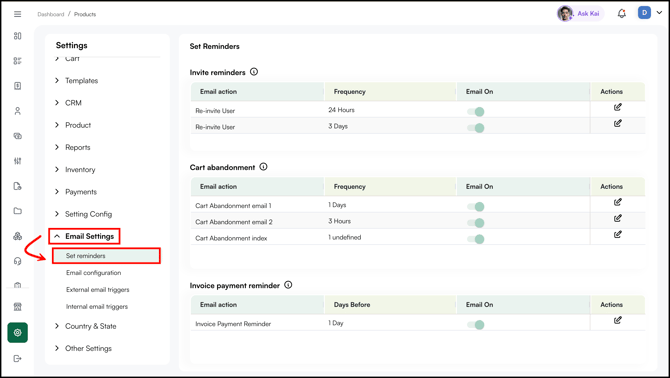This screenshot has height=378, width=670.
Task: Click the notification bell icon
Action: coord(622,14)
